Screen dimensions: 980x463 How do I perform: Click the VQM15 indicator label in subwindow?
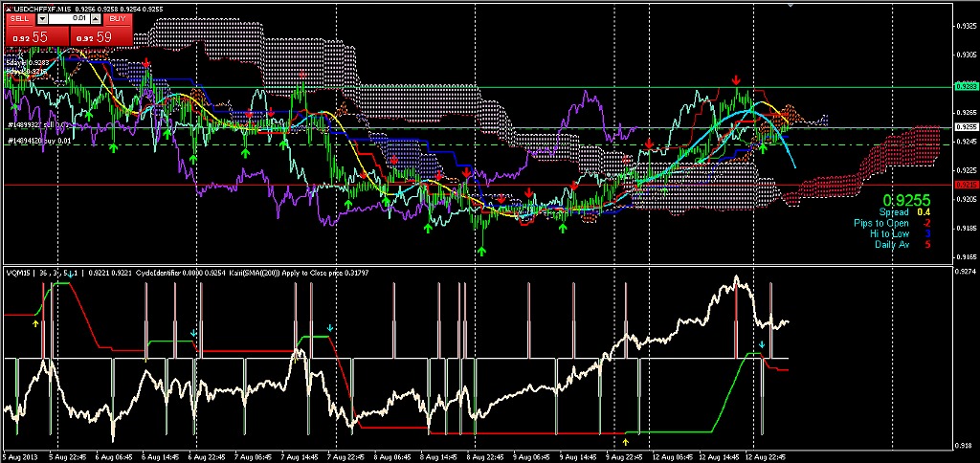pos(17,272)
